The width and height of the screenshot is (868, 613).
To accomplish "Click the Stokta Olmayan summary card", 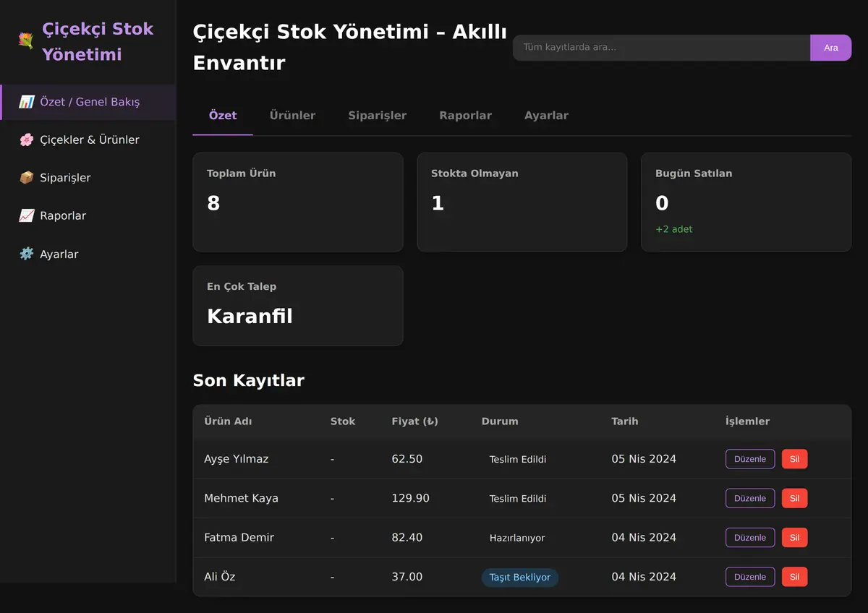I will 522,202.
